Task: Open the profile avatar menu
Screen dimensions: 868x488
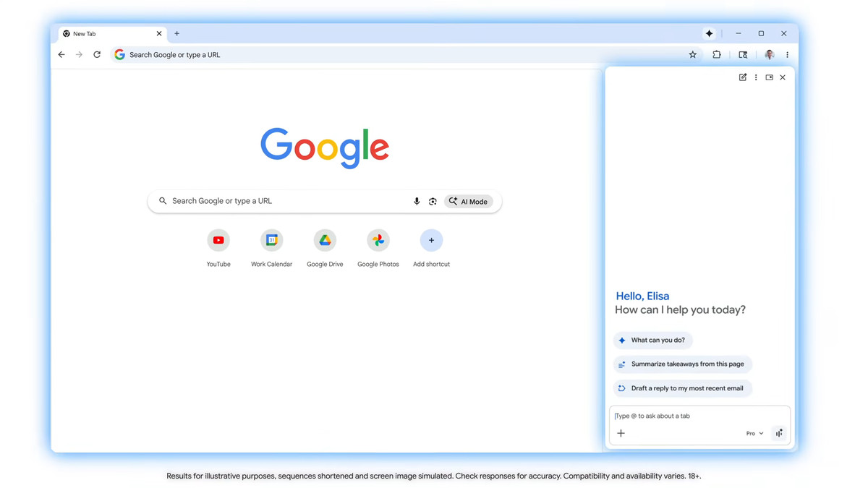Action: (769, 54)
